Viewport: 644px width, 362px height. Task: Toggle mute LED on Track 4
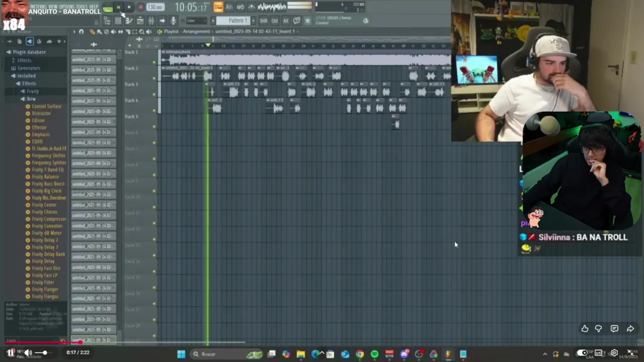tap(154, 111)
